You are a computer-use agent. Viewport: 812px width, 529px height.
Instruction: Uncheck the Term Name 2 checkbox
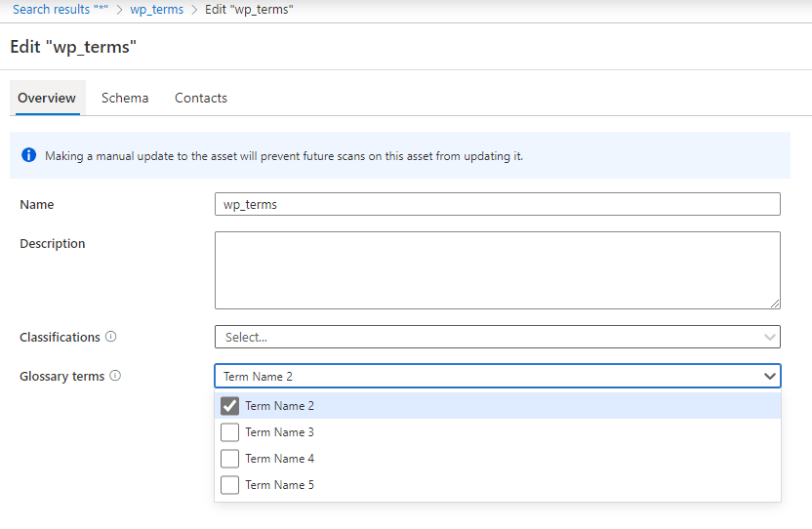point(229,406)
